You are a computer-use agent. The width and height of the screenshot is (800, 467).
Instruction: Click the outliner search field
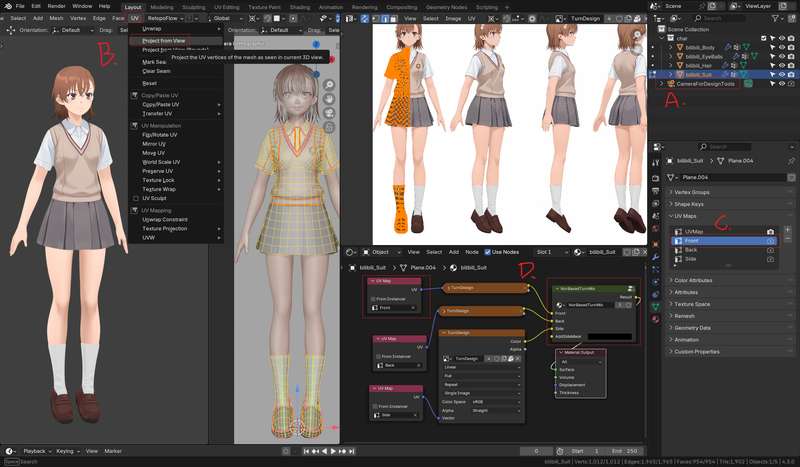pyautogui.click(x=719, y=18)
